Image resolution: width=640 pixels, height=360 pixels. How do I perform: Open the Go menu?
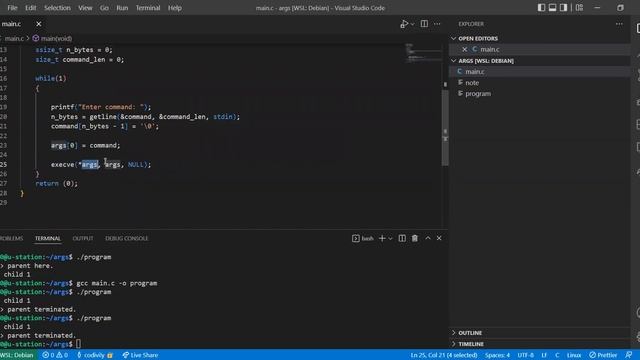[104, 8]
